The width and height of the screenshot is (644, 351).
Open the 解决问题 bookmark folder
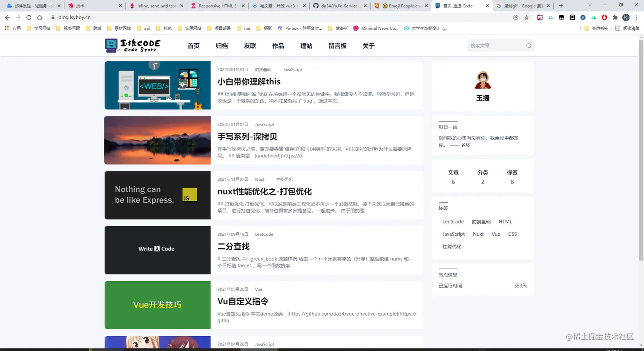click(x=68, y=28)
